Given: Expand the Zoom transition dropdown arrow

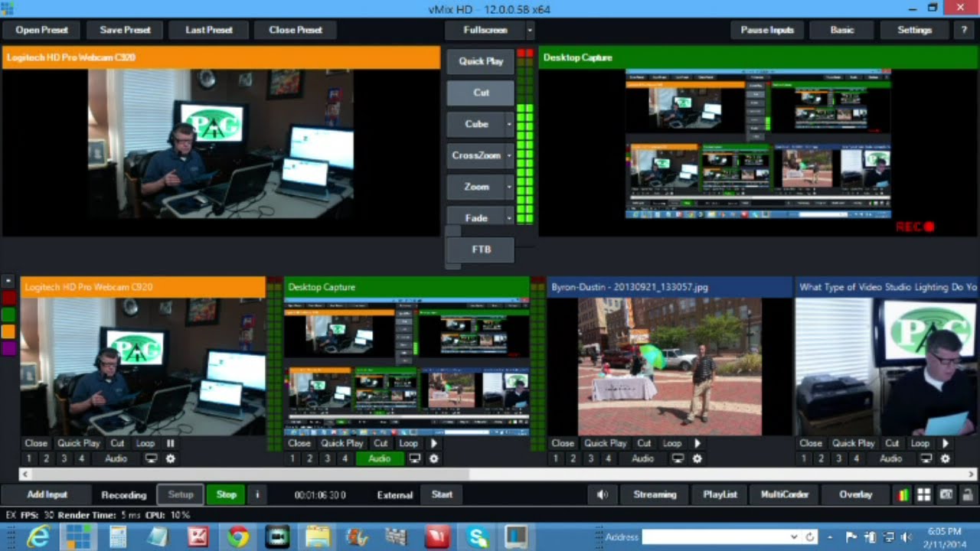Looking at the screenshot, I should 509,187.
